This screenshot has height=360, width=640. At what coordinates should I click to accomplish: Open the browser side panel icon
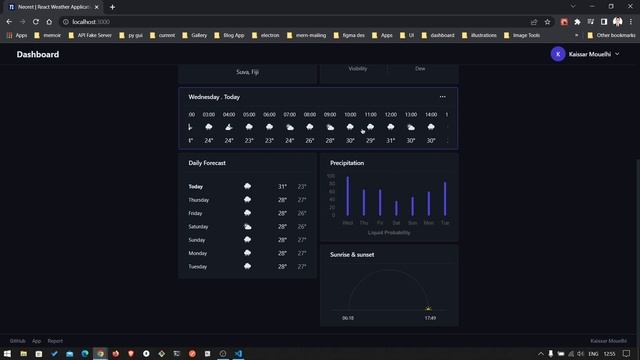point(604,22)
